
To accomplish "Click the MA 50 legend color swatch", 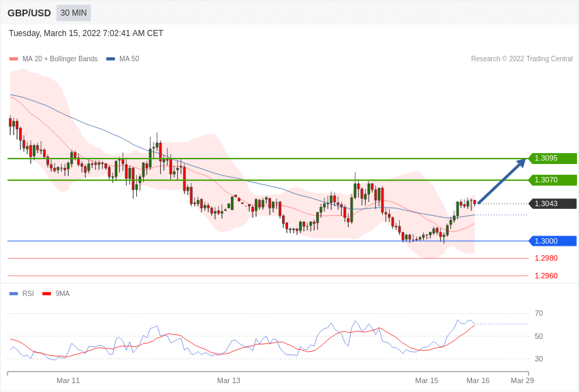I will [110, 59].
